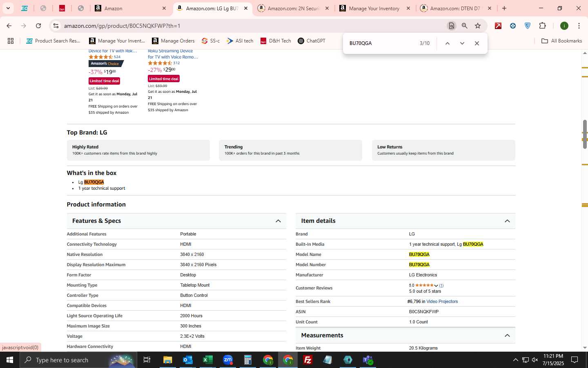Switch to Manage Your Inventory tab
Viewport: 588px width, 368px height.
(374, 8)
